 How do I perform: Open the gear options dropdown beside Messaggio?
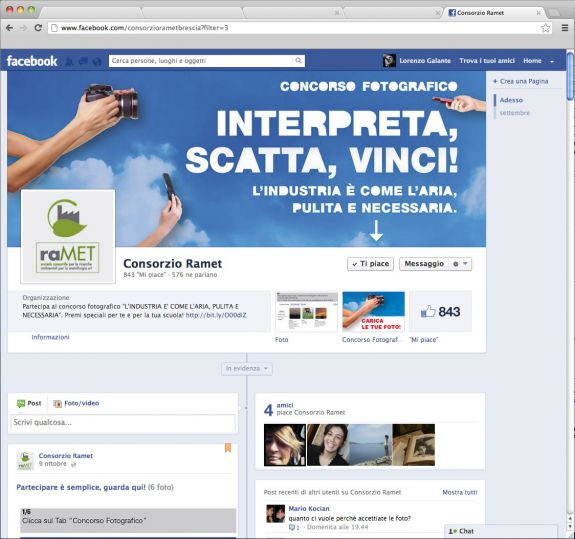461,264
